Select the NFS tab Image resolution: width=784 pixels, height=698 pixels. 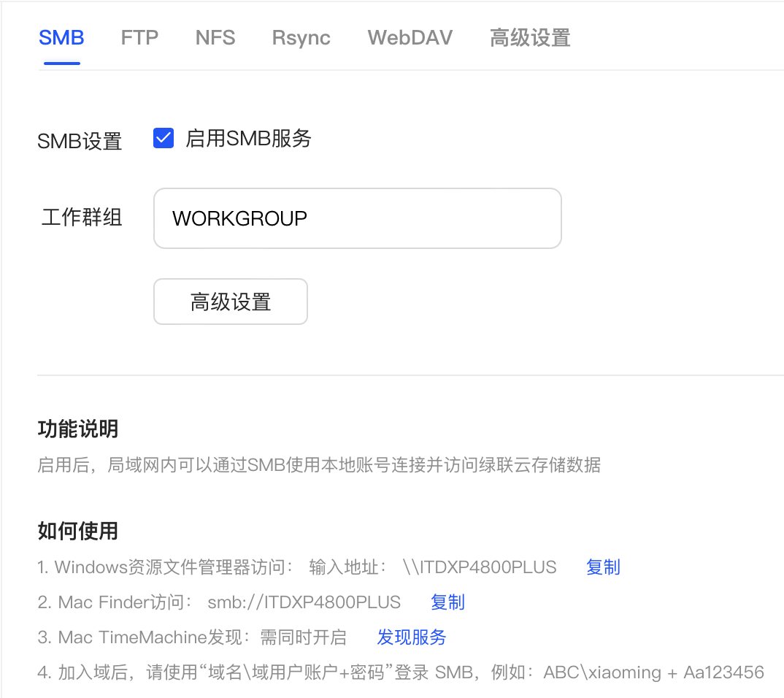click(215, 38)
